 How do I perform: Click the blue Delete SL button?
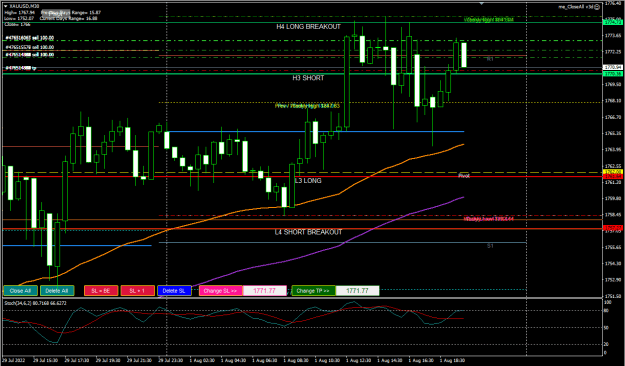coord(174,291)
